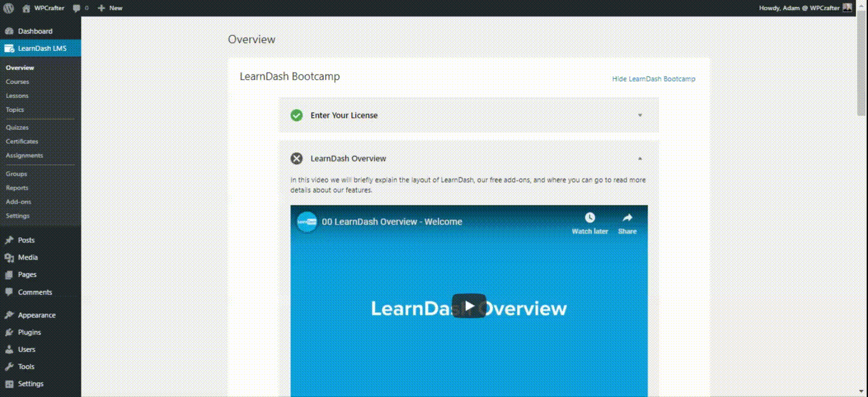
Task: Open the Courses submenu item
Action: (x=17, y=81)
